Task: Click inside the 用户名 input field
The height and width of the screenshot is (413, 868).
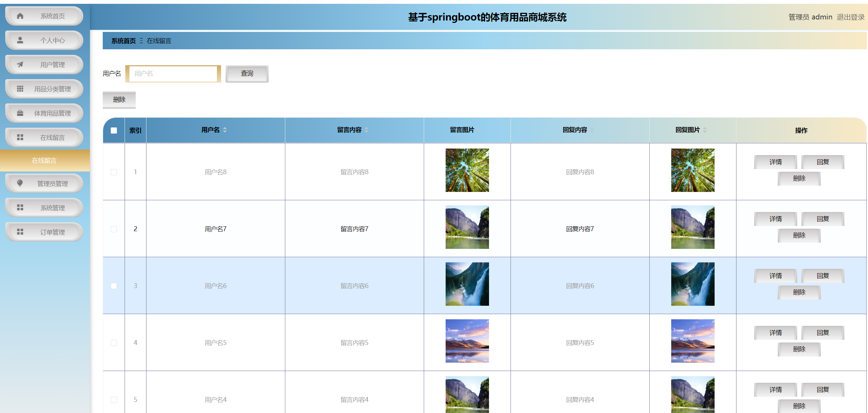Action: [x=173, y=74]
